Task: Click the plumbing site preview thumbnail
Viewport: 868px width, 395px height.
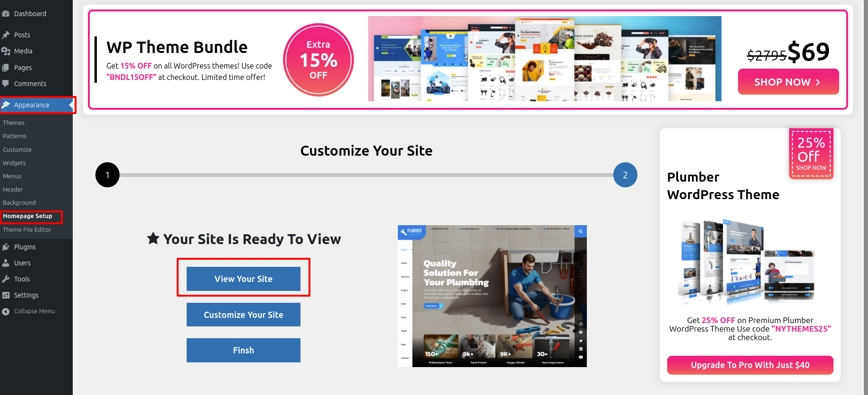Action: pos(492,296)
